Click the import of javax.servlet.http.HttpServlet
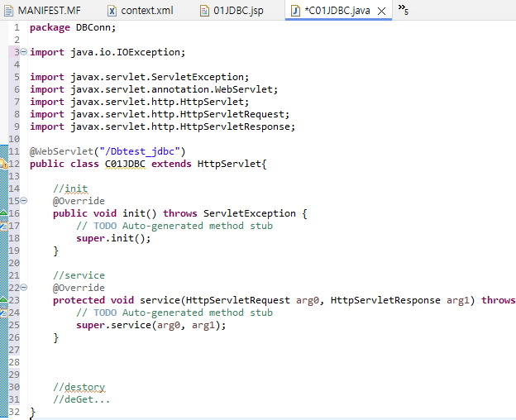516x420 pixels. pos(139,102)
